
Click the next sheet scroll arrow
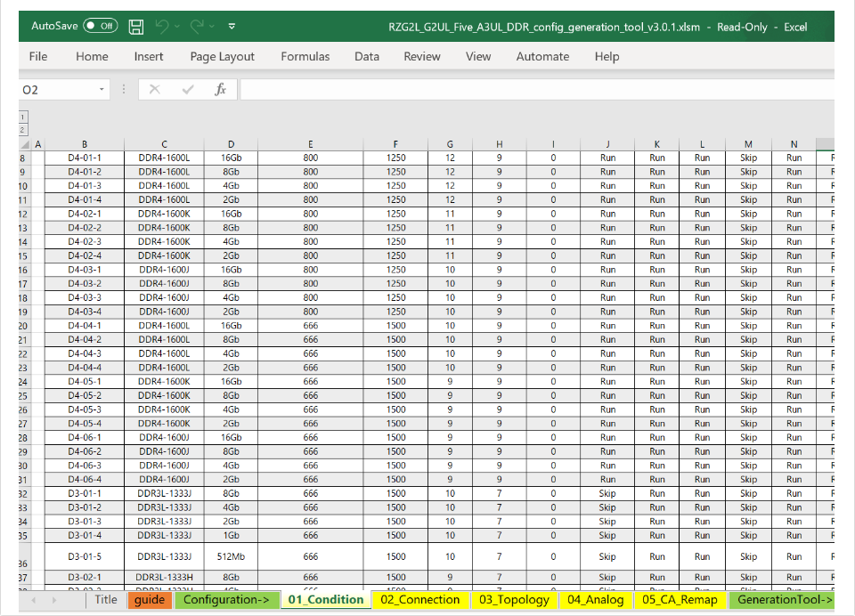tap(54, 600)
